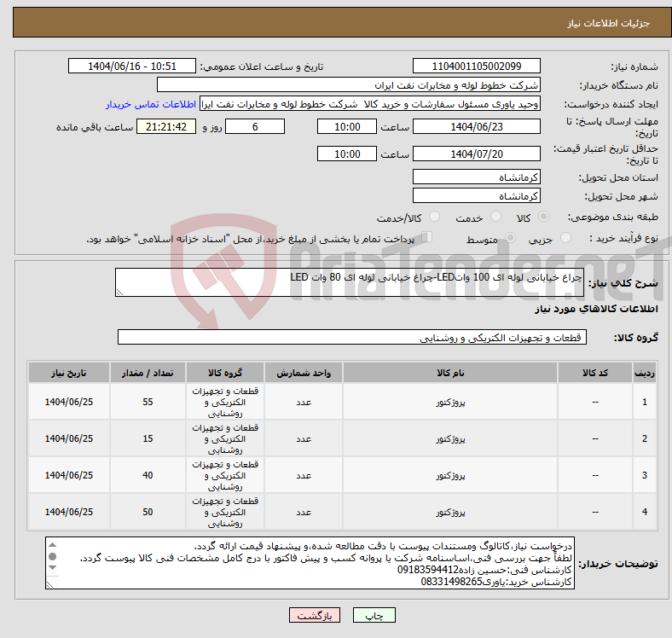Click پروژکتور in row 4
672x638 pixels.
tap(450, 513)
